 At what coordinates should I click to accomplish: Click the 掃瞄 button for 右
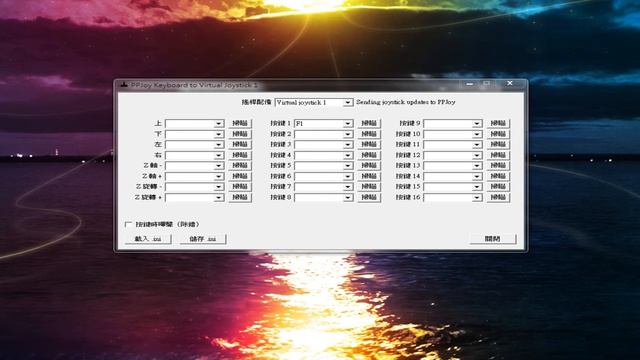click(240, 155)
